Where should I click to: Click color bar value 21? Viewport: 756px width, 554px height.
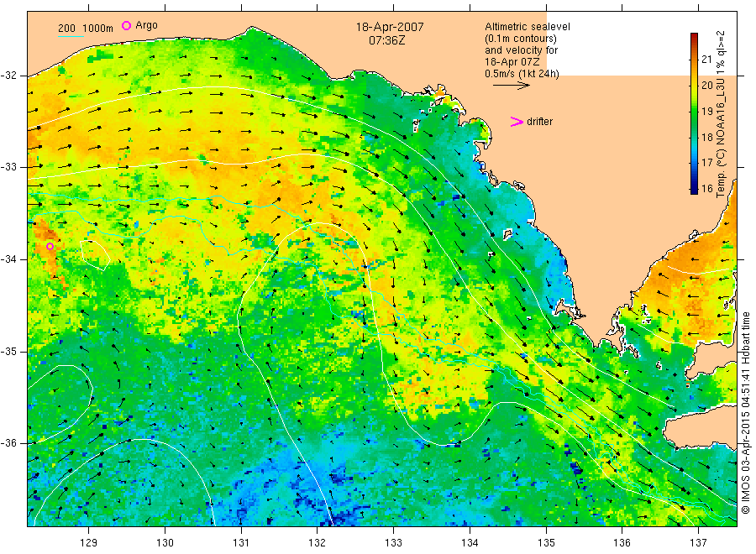point(706,60)
